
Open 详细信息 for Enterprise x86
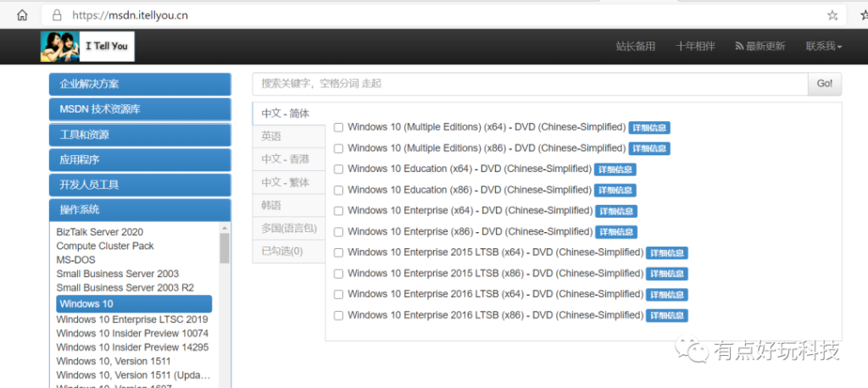[x=616, y=232]
